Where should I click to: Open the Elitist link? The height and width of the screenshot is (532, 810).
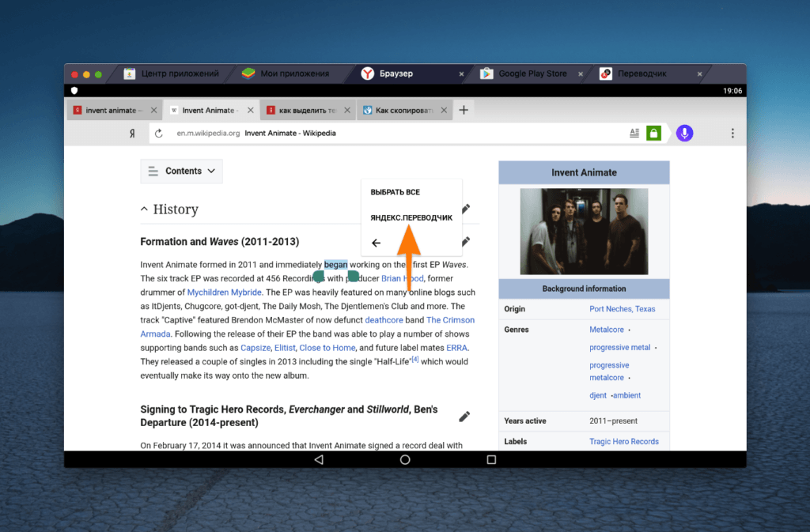click(285, 348)
